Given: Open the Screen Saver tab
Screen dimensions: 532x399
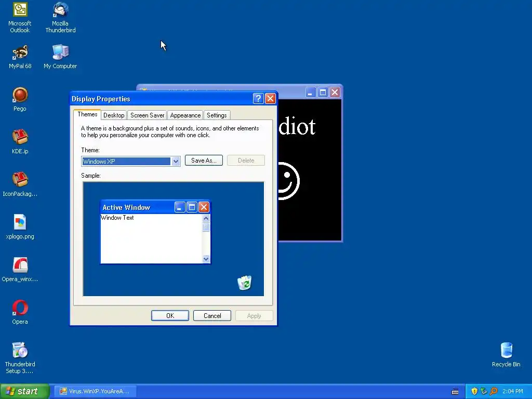Looking at the screenshot, I should [147, 115].
